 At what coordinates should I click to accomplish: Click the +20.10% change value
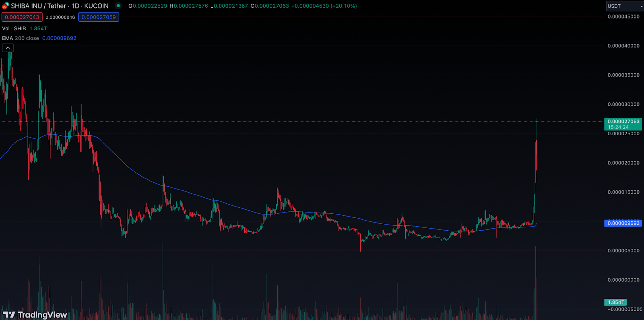click(x=344, y=6)
